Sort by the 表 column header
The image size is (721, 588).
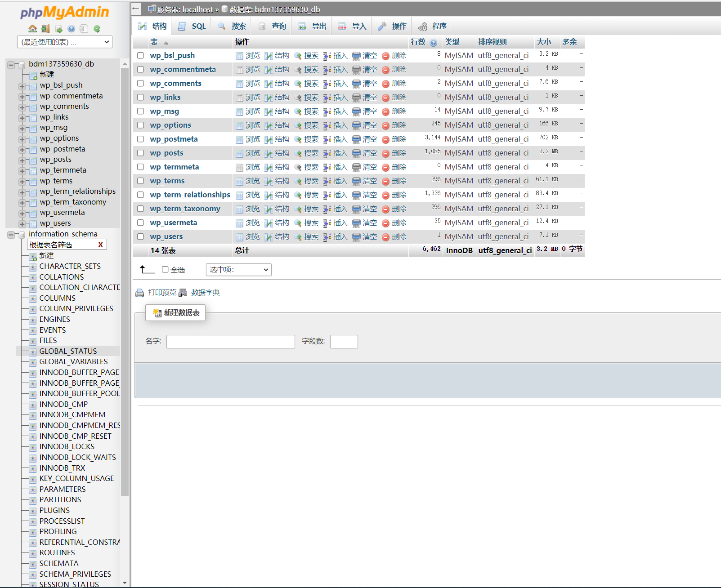154,42
